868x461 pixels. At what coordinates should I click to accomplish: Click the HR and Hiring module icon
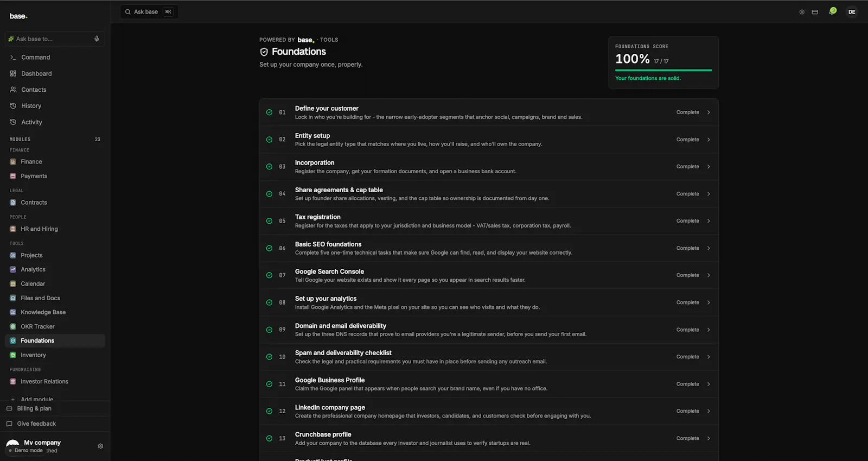click(x=13, y=229)
